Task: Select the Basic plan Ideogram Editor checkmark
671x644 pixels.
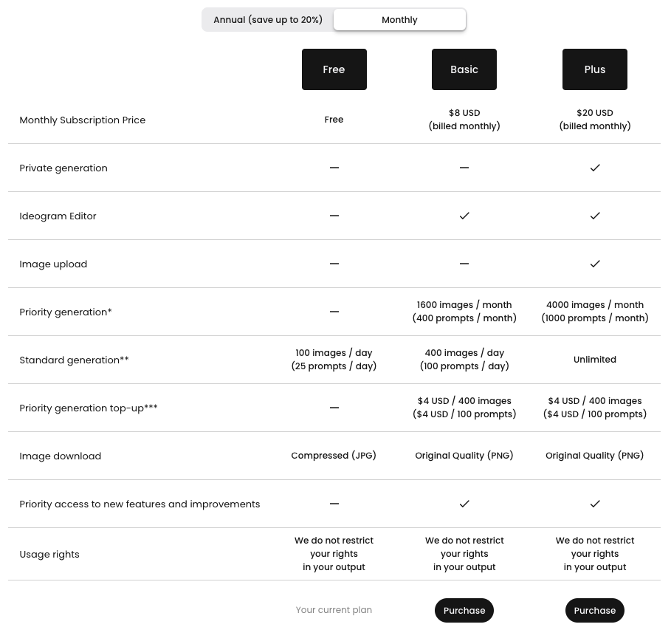Action: tap(464, 216)
